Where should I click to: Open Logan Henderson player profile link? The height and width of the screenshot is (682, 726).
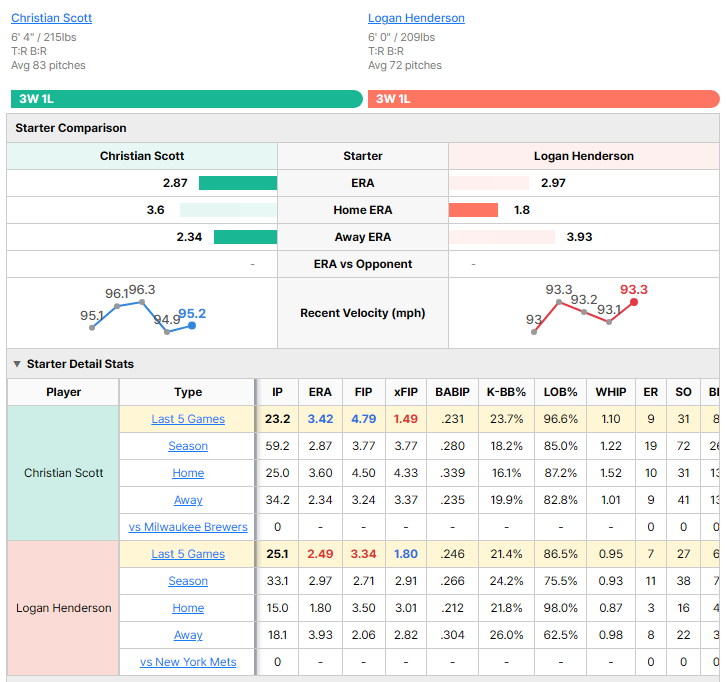click(416, 18)
